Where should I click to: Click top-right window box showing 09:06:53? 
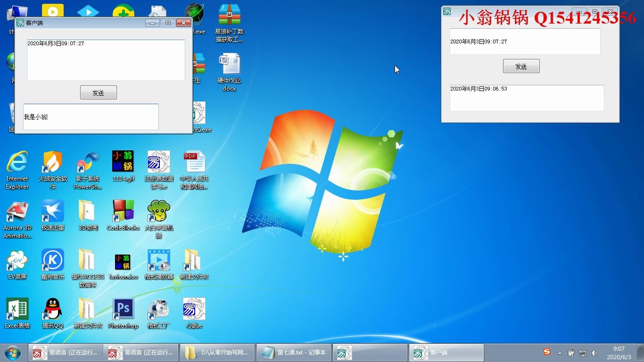click(x=527, y=98)
